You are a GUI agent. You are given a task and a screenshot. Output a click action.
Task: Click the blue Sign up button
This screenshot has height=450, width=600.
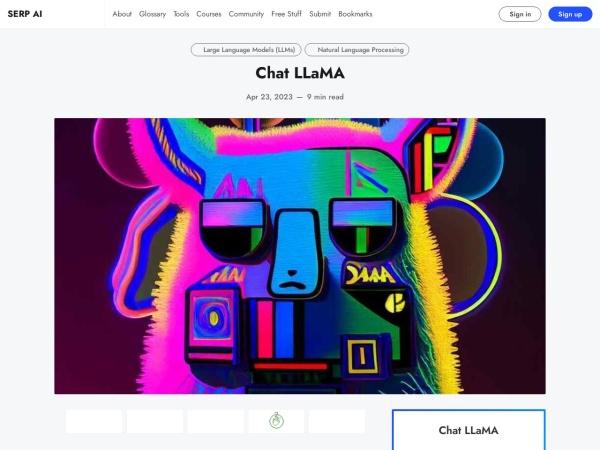(570, 14)
